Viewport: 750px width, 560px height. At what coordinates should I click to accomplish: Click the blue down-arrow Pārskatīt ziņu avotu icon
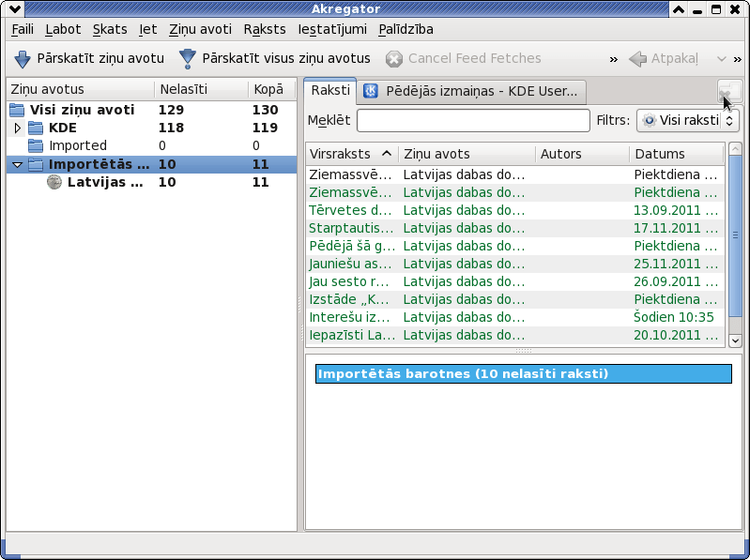[22, 59]
